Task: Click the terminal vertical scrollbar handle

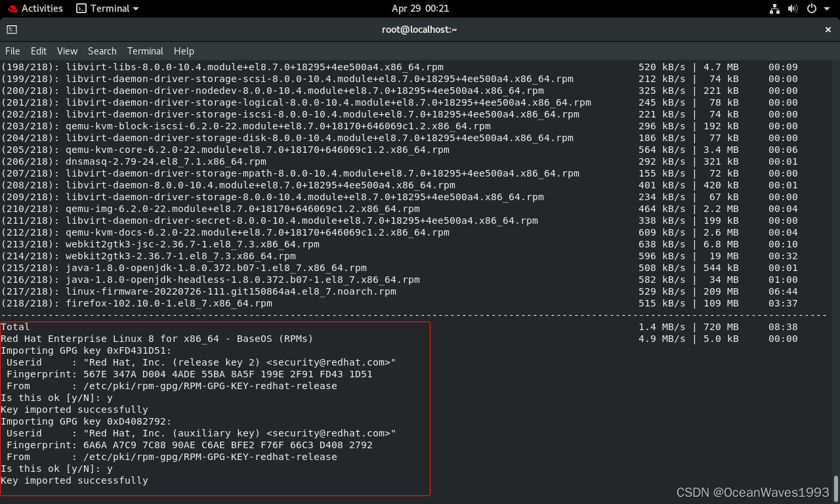Action: (835, 488)
